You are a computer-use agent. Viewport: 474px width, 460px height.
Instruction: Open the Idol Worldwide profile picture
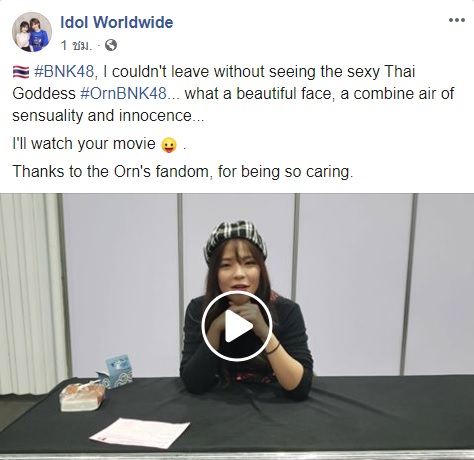coord(32,32)
